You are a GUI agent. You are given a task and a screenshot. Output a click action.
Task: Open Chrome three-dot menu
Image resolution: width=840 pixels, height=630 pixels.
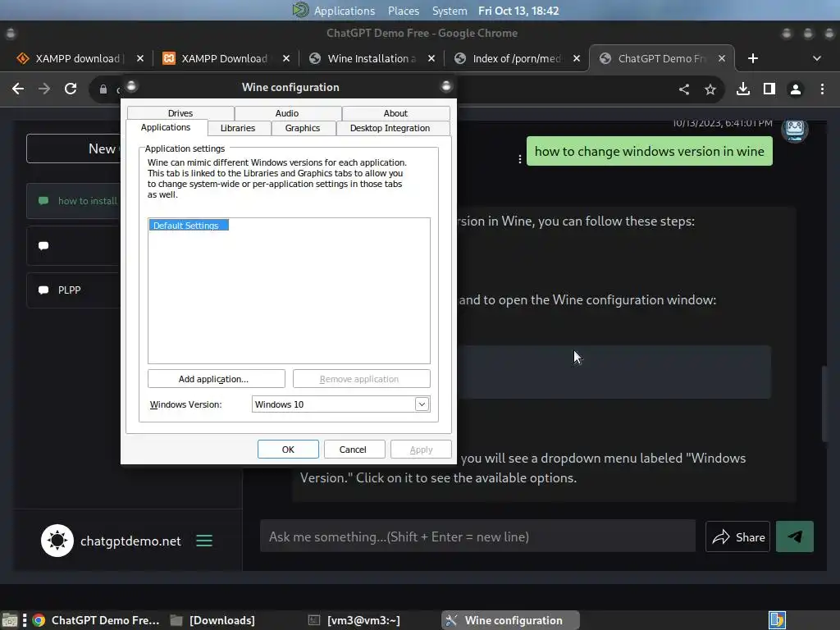pos(822,89)
